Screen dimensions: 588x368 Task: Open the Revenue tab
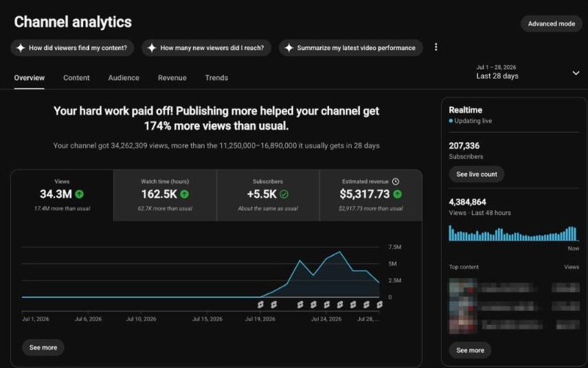tap(172, 78)
